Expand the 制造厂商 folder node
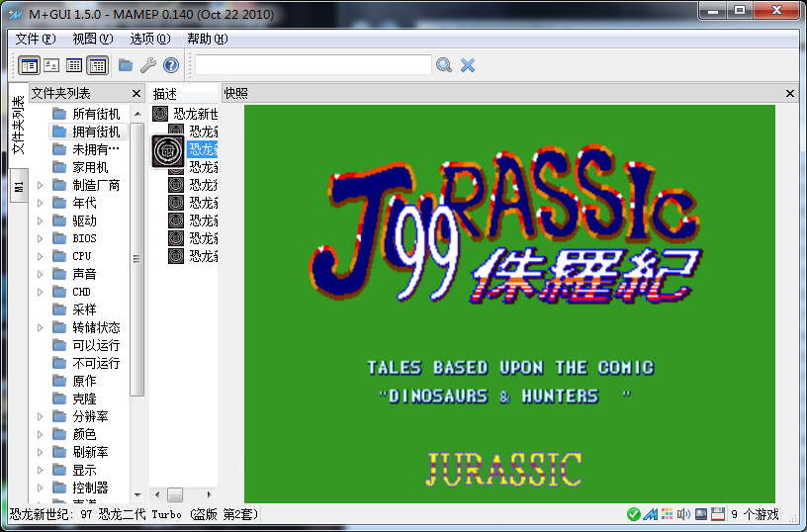The image size is (807, 532). [x=41, y=185]
